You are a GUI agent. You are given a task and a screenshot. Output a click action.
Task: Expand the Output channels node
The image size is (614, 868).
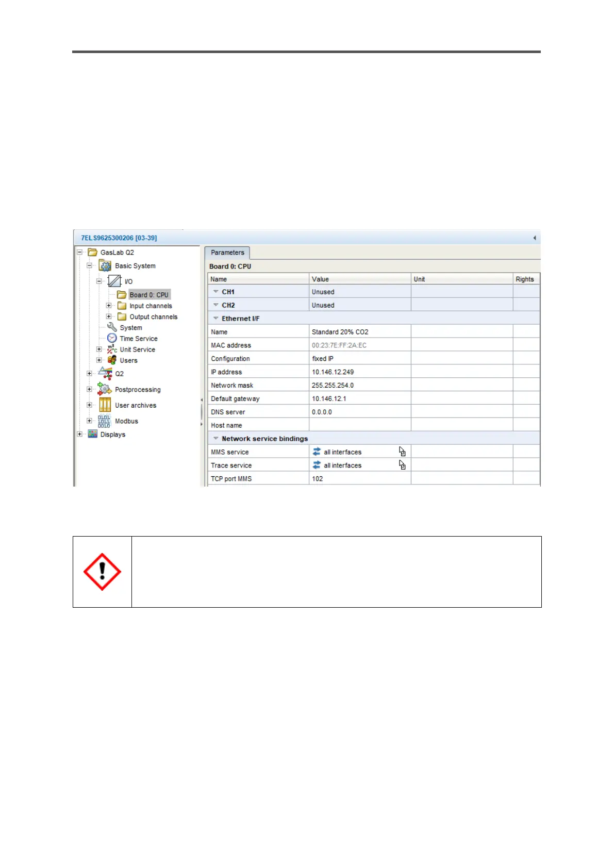pyautogui.click(x=109, y=316)
